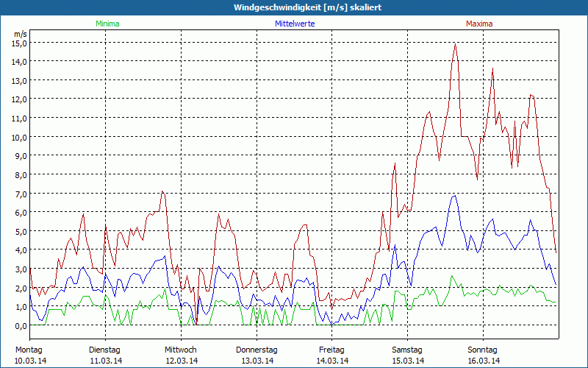This screenshot has width=588, height=368.
Task: Click the green Minima legend label
Action: 107,24
